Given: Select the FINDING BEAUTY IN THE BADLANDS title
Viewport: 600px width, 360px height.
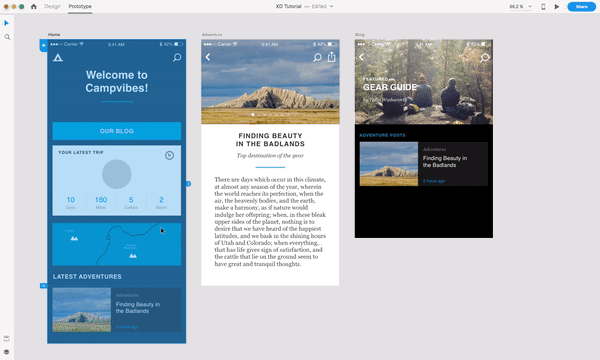Looking at the screenshot, I should point(271,140).
